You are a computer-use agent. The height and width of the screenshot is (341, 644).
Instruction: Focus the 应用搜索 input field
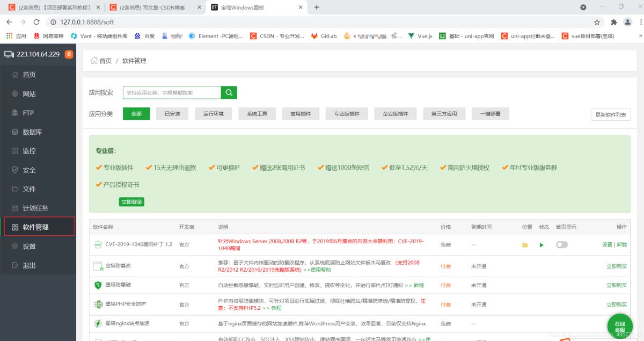click(172, 92)
